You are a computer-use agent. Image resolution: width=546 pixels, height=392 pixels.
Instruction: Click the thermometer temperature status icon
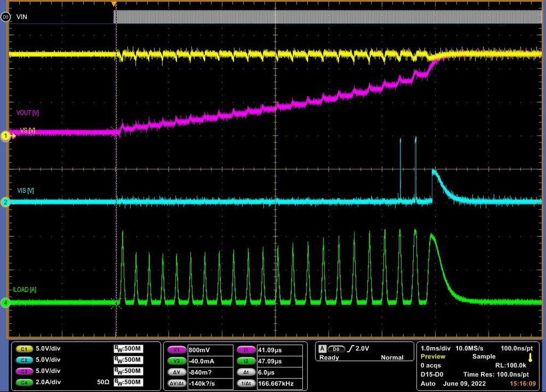click(531, 359)
